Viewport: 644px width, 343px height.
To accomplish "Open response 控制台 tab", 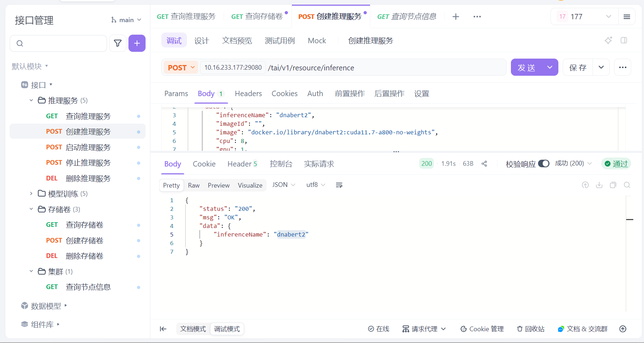I will pos(281,164).
